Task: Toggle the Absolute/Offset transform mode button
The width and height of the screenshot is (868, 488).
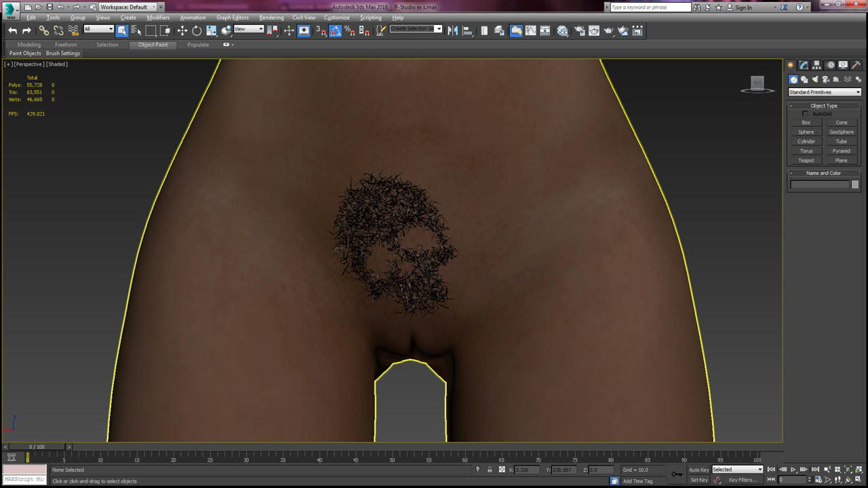Action: [502, 470]
